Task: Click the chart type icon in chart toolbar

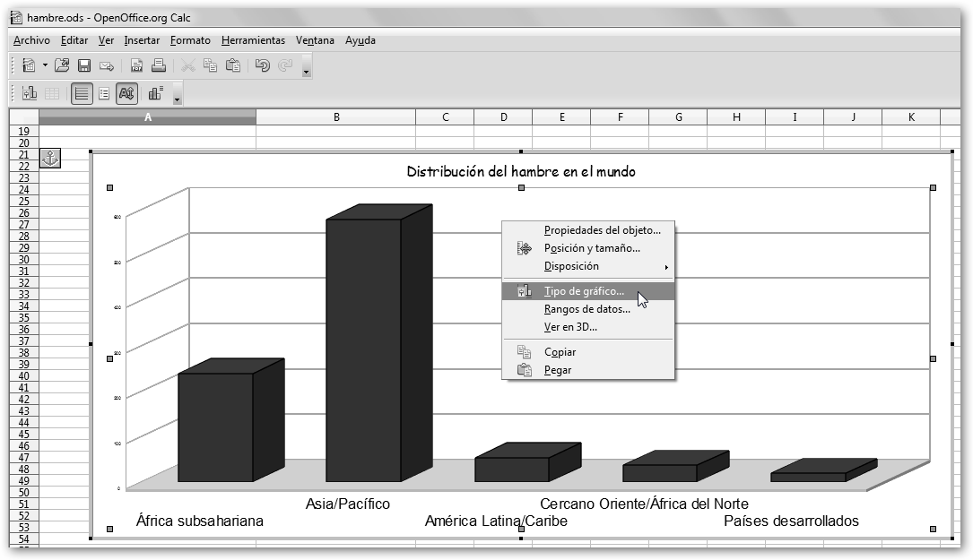Action: 30,93
